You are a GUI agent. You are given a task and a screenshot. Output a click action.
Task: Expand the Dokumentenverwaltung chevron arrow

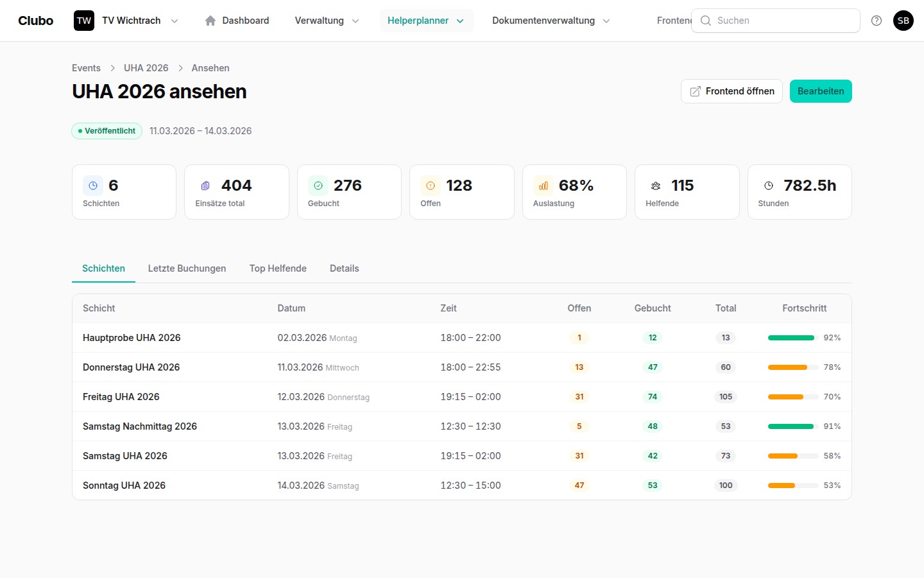606,21
